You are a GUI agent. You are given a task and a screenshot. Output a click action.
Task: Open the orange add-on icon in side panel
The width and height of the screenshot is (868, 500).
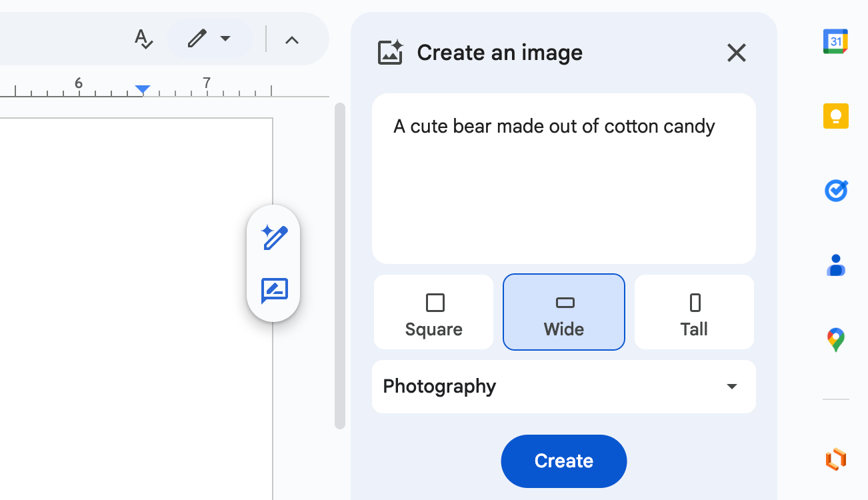tap(835, 459)
